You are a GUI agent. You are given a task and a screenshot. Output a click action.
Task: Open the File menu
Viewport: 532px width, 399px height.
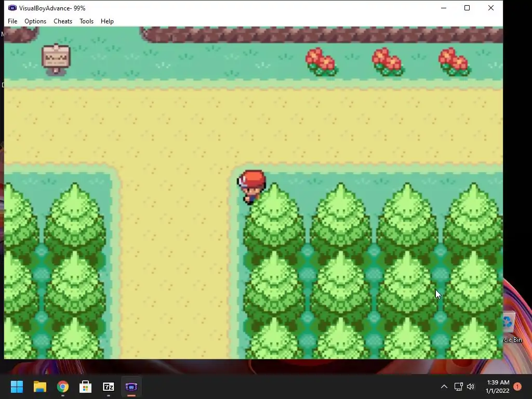12,21
